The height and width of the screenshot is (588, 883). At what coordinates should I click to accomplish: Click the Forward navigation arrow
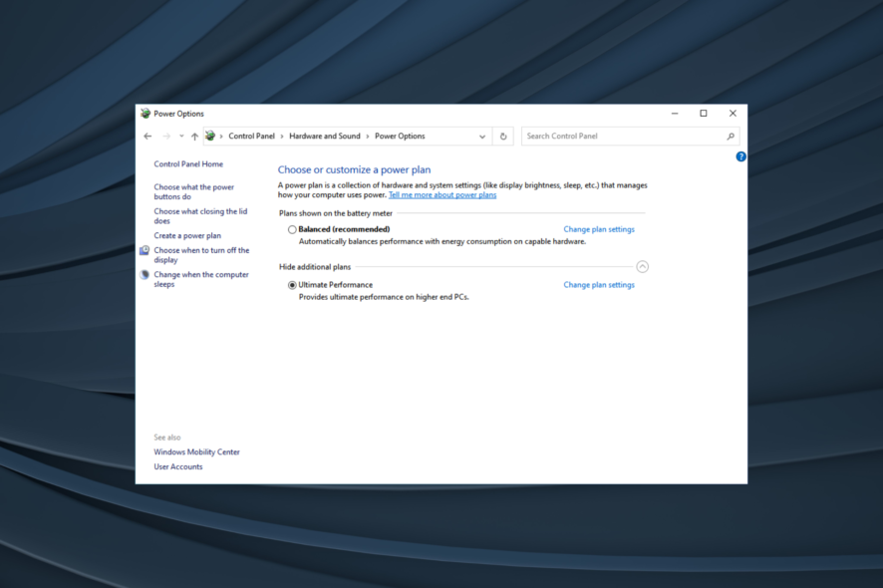tap(166, 137)
